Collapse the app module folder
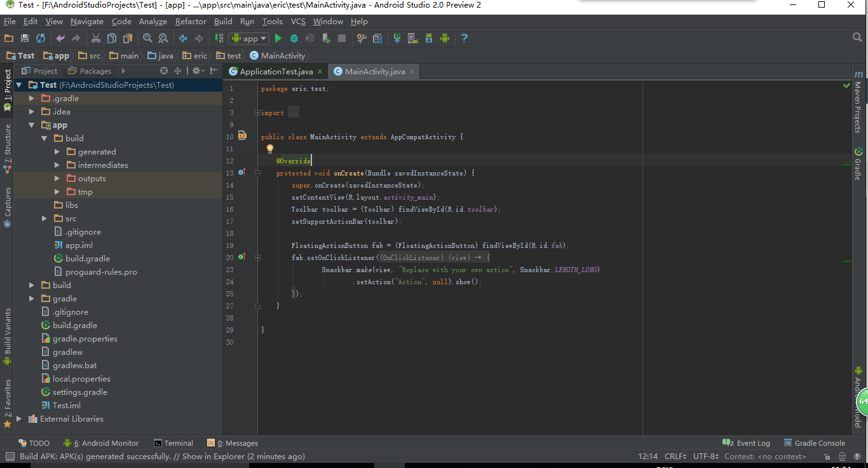The height and width of the screenshot is (468, 868). point(32,125)
